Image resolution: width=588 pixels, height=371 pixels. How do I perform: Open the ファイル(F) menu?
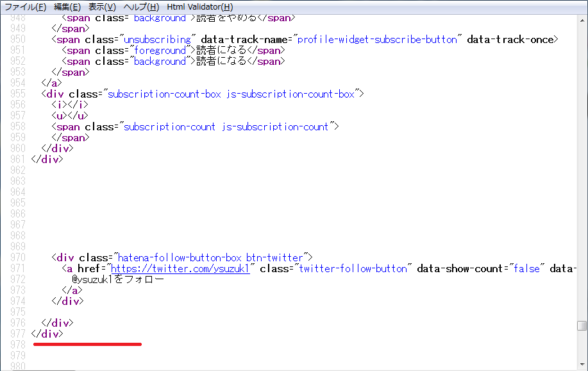click(x=25, y=7)
